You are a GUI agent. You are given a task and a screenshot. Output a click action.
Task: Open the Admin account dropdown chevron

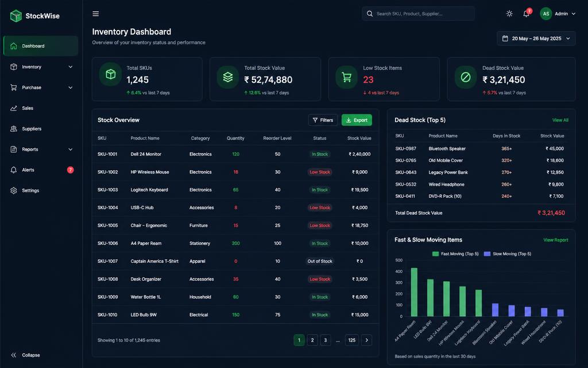coord(574,14)
